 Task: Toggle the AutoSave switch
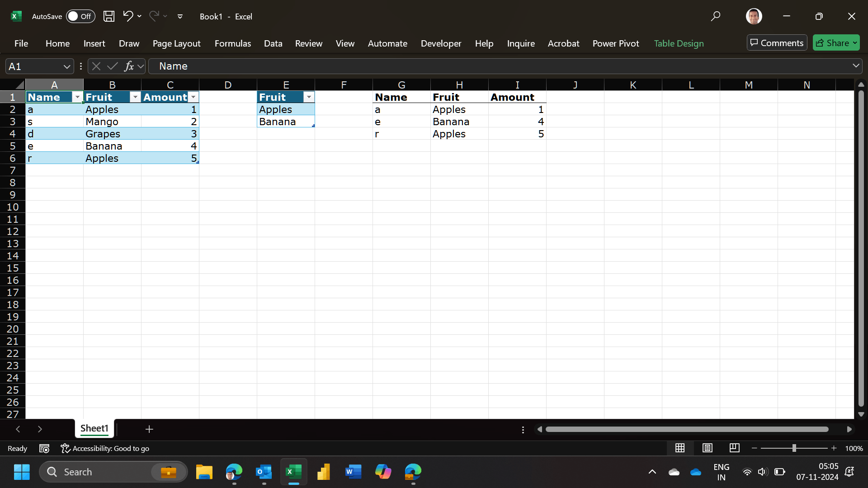pyautogui.click(x=80, y=16)
